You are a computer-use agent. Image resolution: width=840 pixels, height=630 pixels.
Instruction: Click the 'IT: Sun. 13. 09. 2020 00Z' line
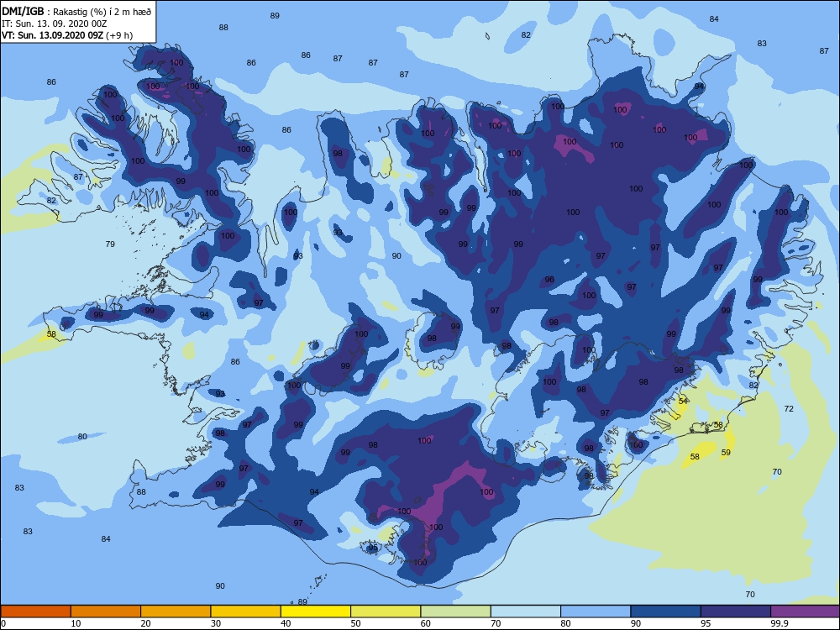(x=54, y=24)
